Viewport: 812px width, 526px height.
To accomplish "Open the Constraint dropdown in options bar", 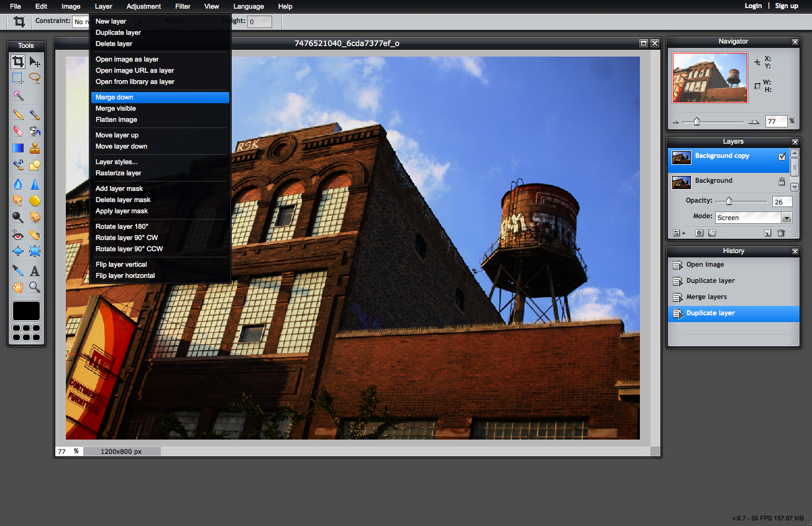I will [x=81, y=22].
